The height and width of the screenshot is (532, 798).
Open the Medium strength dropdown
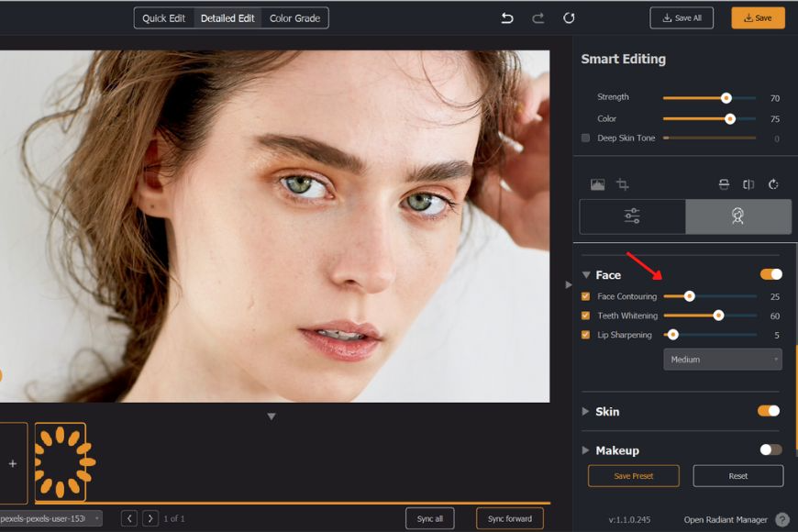click(723, 359)
